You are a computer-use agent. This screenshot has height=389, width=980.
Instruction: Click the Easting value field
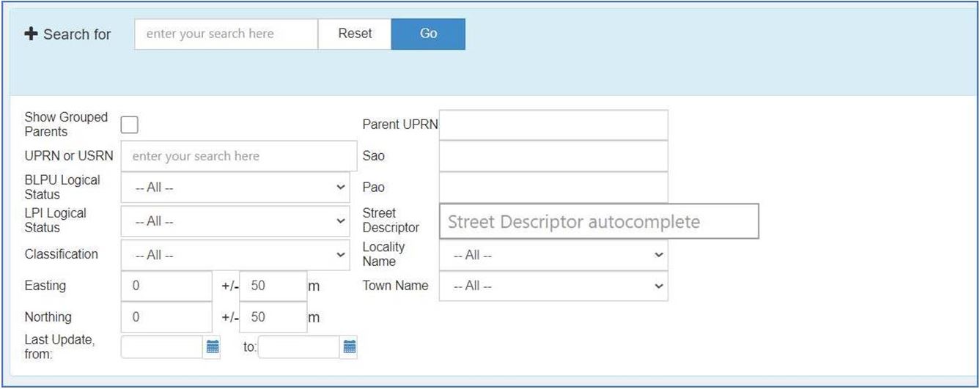click(166, 286)
